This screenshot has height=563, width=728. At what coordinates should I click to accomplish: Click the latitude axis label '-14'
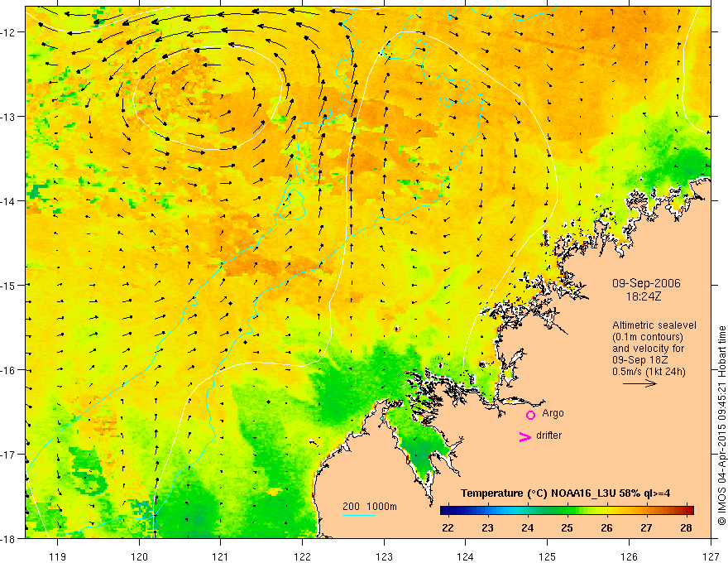9,201
